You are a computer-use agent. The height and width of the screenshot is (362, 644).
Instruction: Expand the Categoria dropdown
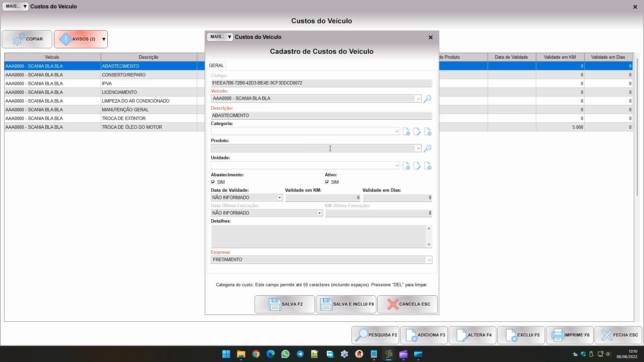397,131
